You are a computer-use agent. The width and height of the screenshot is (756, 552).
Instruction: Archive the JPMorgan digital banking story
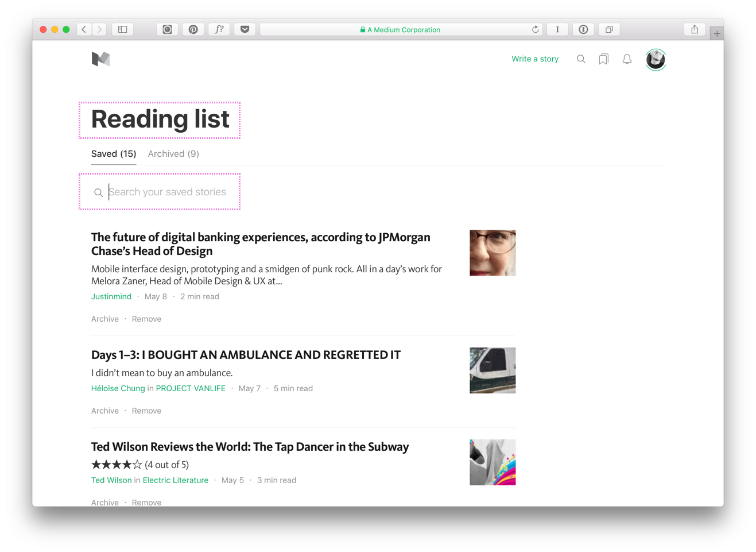tap(105, 319)
